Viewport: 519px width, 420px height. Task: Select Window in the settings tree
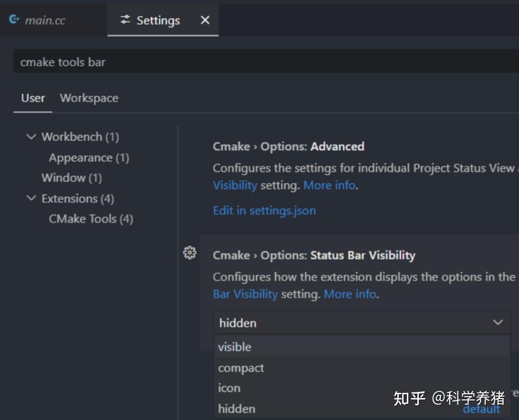[x=71, y=178]
